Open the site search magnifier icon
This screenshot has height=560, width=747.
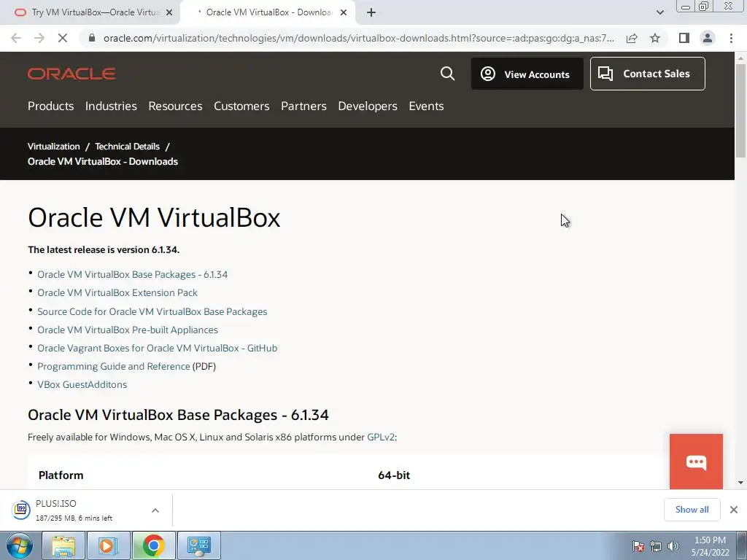[447, 74]
